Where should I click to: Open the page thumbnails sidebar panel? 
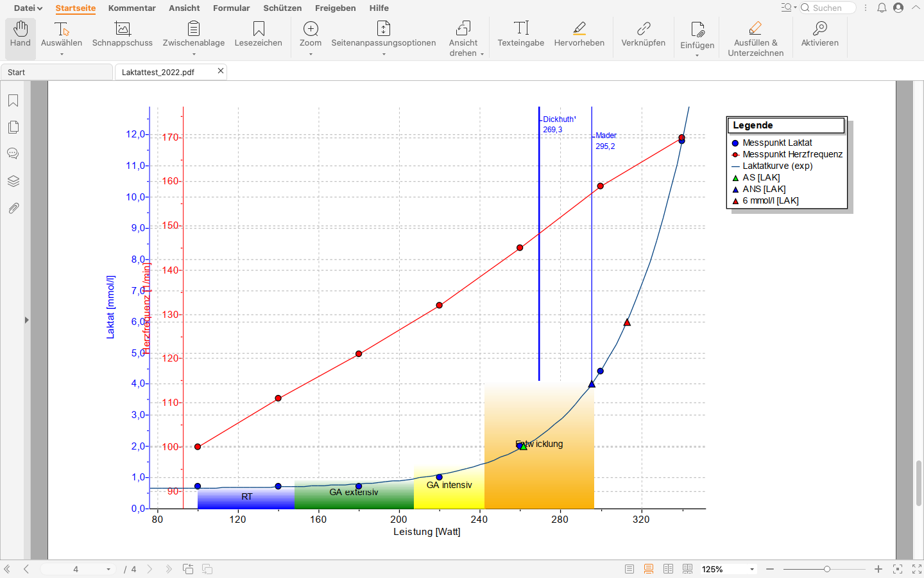[13, 127]
